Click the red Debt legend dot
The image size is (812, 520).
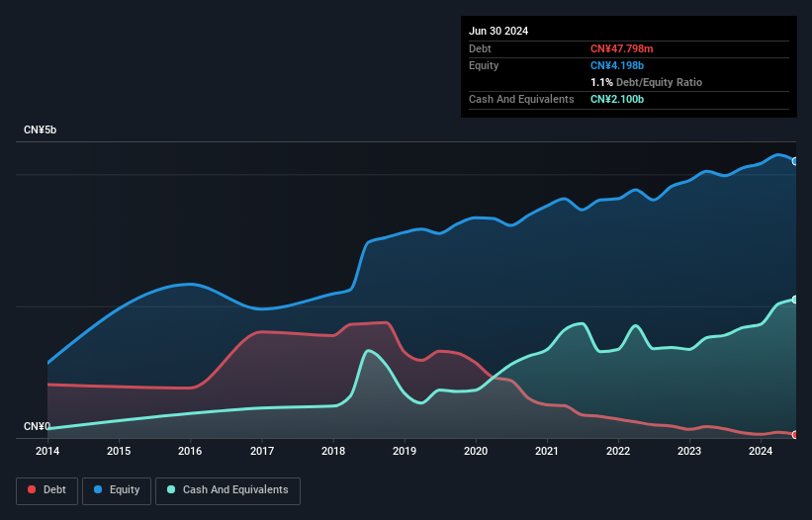(x=32, y=489)
